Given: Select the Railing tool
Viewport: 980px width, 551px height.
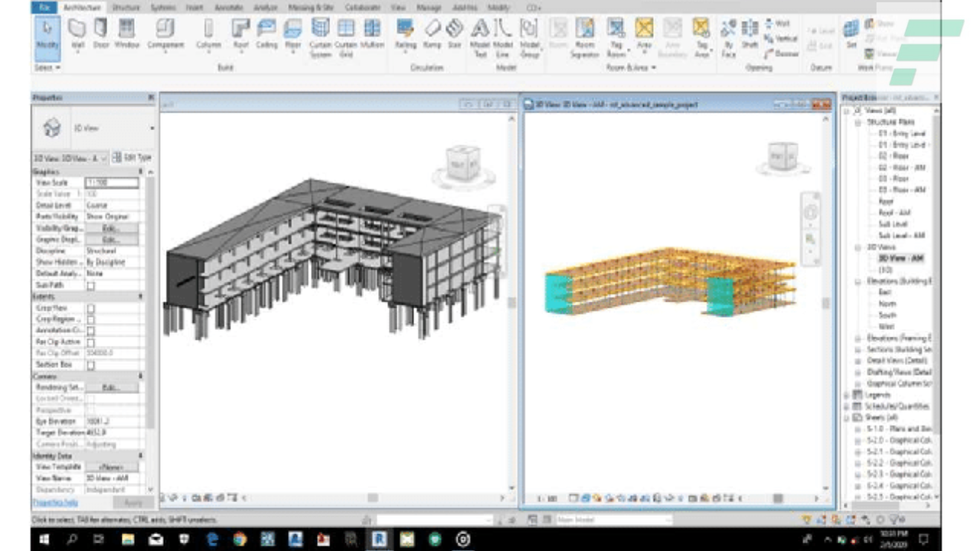Looking at the screenshot, I should point(406,35).
